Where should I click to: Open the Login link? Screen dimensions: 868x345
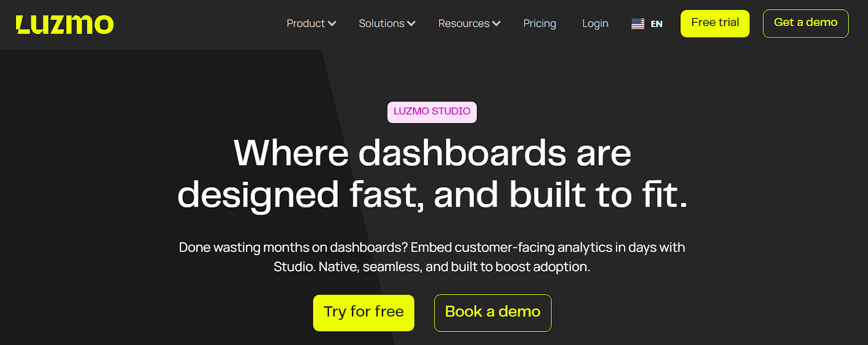595,23
